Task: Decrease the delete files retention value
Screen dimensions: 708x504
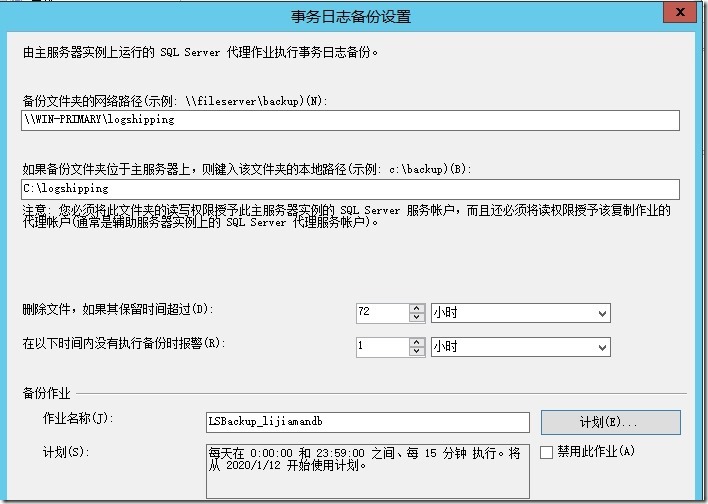Action: (x=417, y=318)
